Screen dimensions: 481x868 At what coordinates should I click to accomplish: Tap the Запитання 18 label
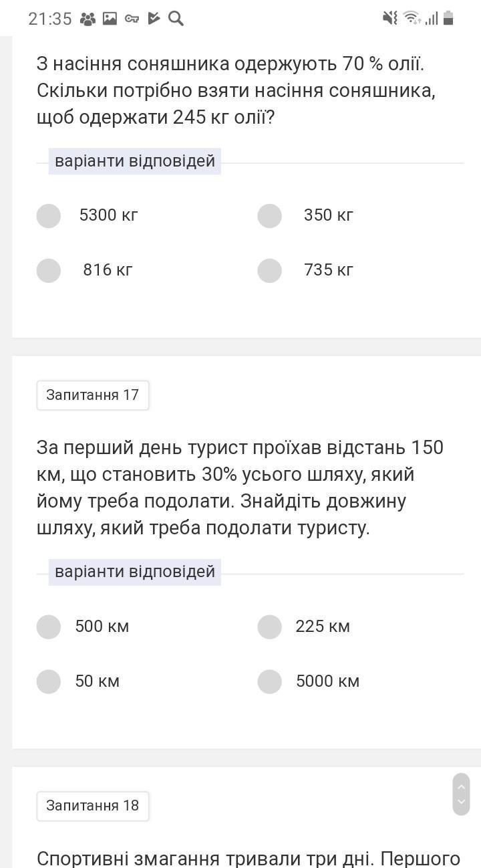coord(93,806)
